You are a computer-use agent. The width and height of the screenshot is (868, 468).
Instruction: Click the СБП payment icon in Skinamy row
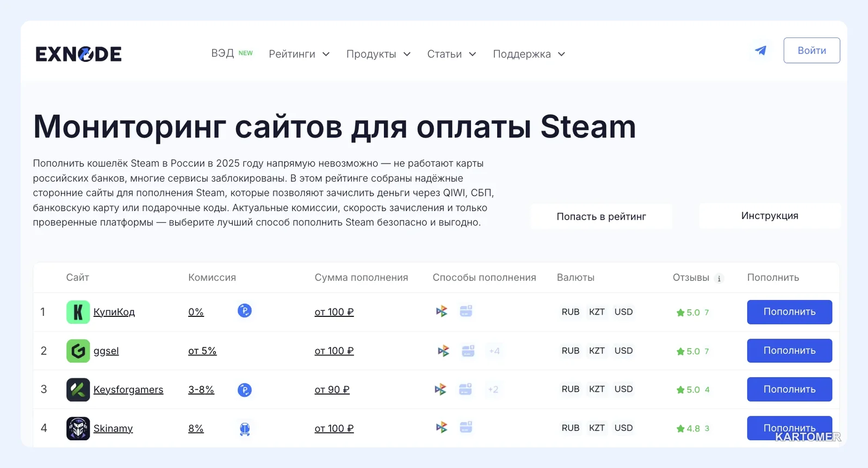(x=442, y=428)
